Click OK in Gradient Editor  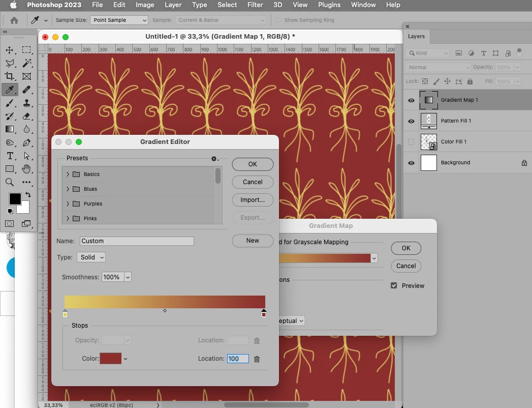click(x=253, y=164)
